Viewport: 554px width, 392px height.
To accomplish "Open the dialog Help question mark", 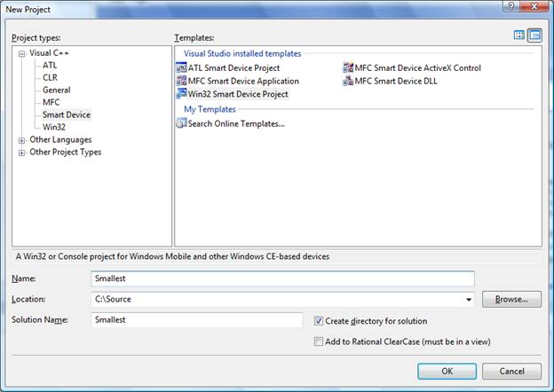I will coord(513,6).
